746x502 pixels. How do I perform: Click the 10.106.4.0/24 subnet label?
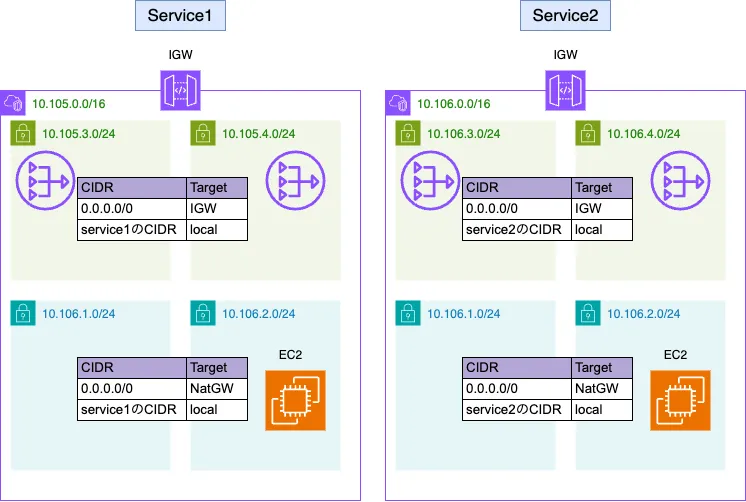coord(643,134)
